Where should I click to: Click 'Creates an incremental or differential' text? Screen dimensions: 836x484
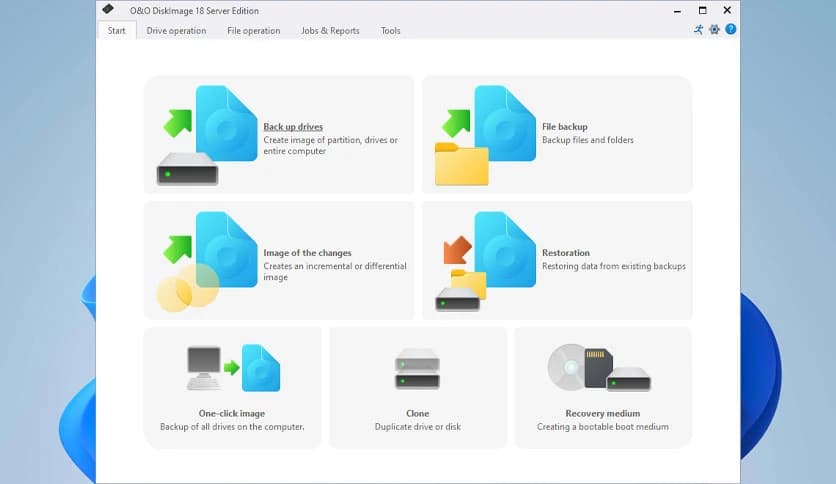[x=335, y=271]
